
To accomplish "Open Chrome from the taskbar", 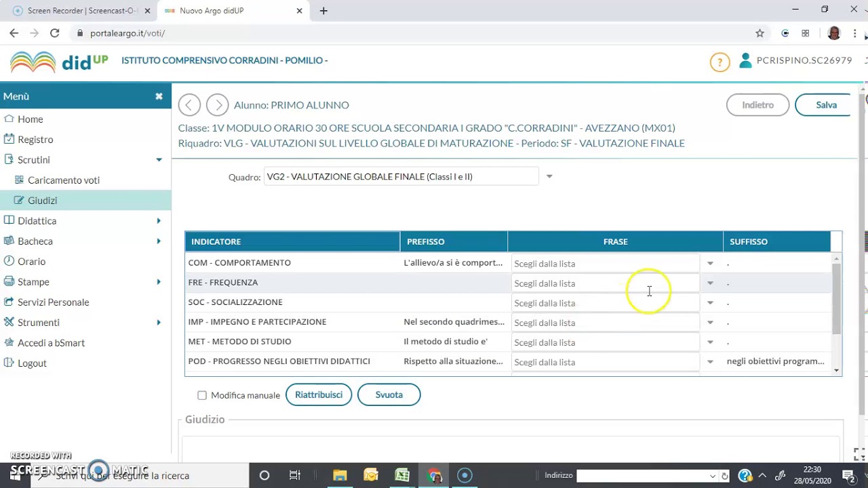I will point(435,475).
